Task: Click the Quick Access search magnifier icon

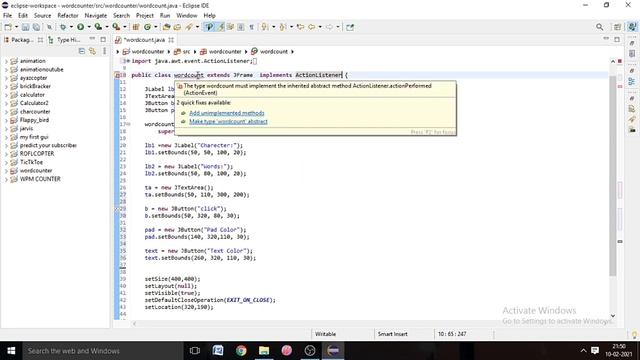Action: pyautogui.click(x=599, y=27)
